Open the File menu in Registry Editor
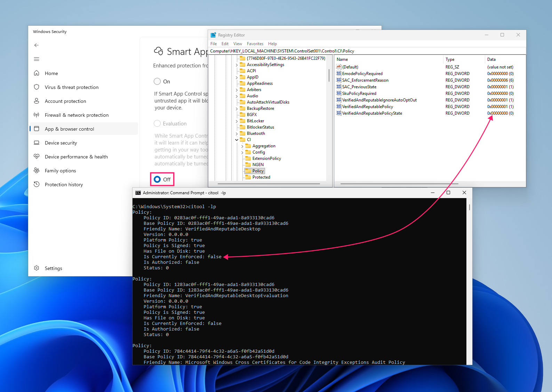Image resolution: width=552 pixels, height=392 pixels. [x=214, y=44]
